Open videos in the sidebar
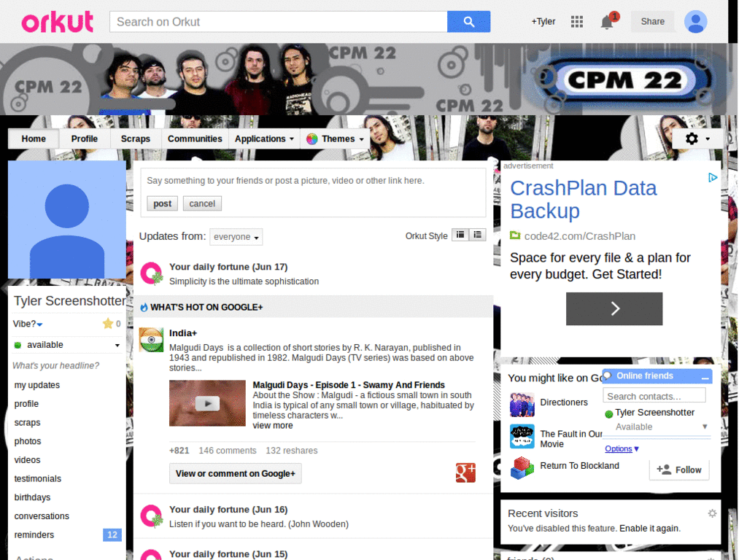 click(27, 460)
